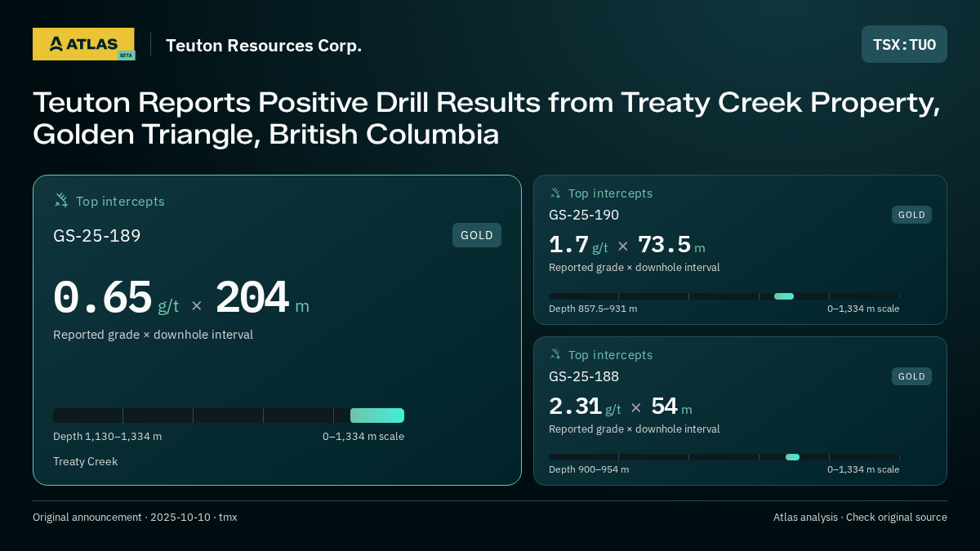Click the TSX:TUO ticker badge
980x551 pixels.
904,44
